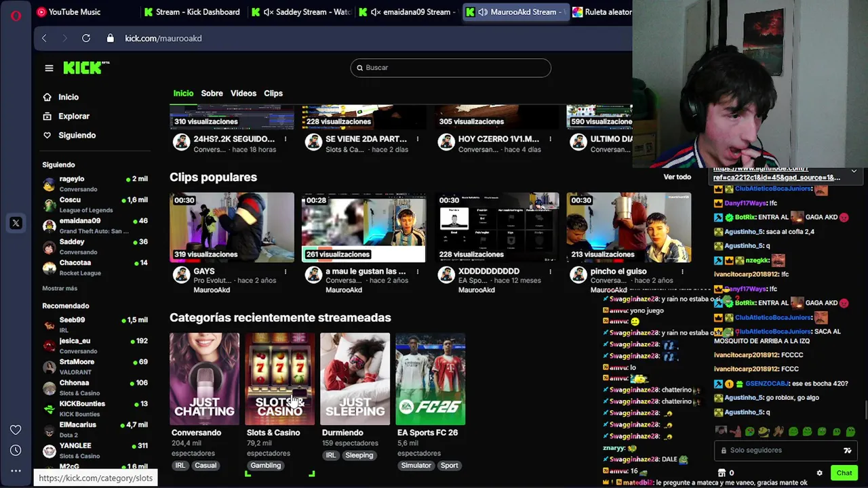The image size is (868, 488).
Task: Send message with green Chat button
Action: coord(844,473)
